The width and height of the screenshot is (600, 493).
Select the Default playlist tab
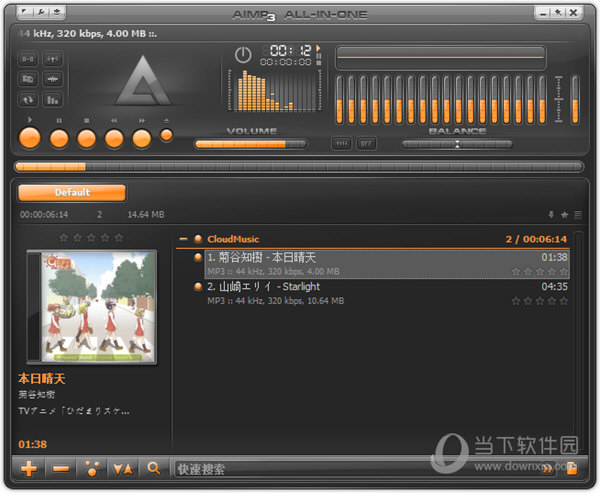72,193
